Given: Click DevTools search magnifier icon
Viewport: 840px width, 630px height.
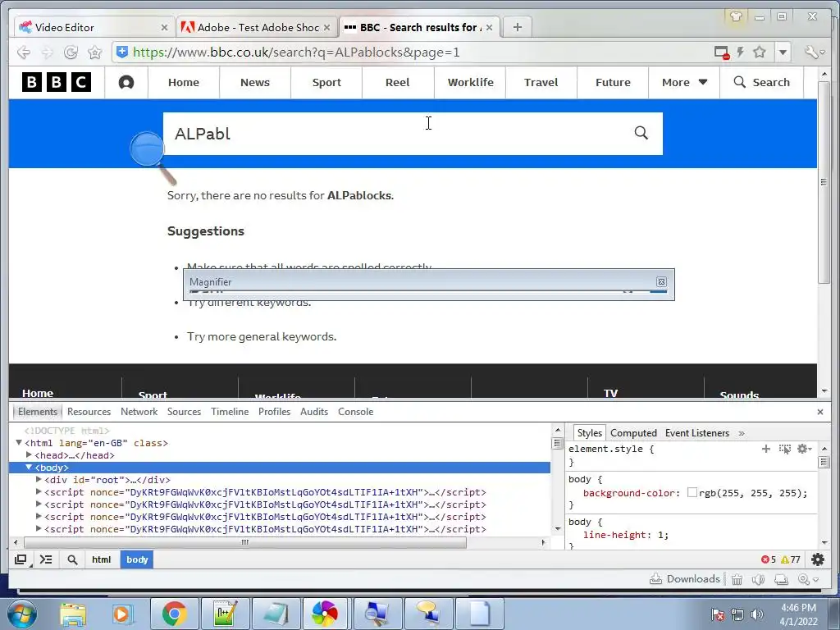Looking at the screenshot, I should [72, 559].
